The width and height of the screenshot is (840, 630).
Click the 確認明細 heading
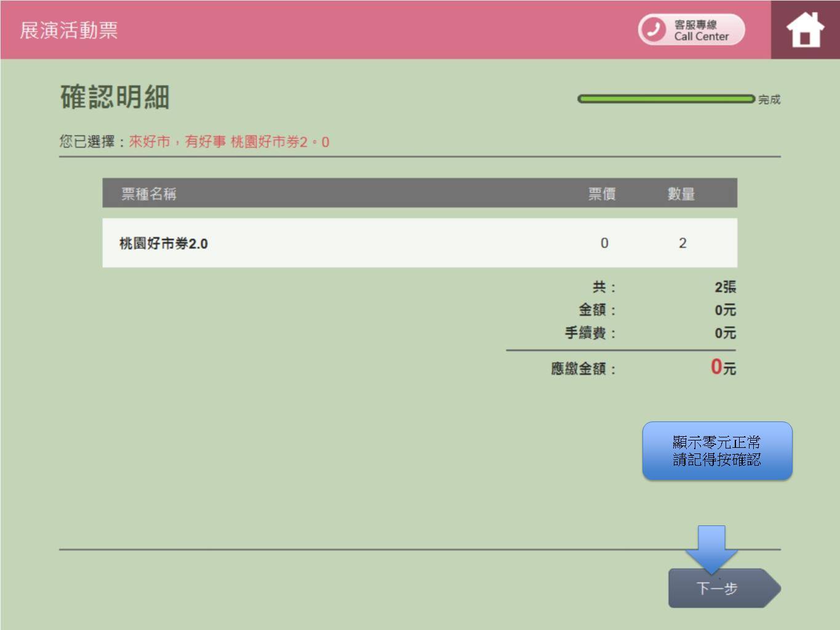click(115, 97)
